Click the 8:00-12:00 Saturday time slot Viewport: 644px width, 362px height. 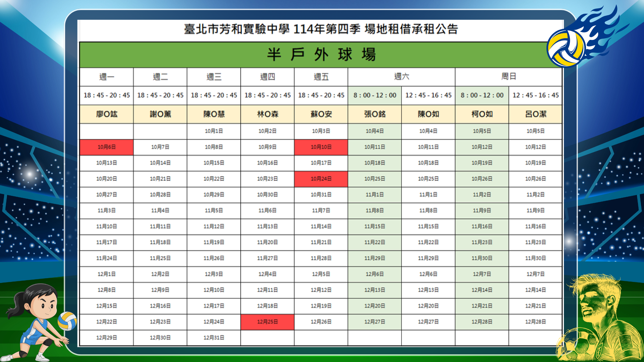pyautogui.click(x=375, y=95)
